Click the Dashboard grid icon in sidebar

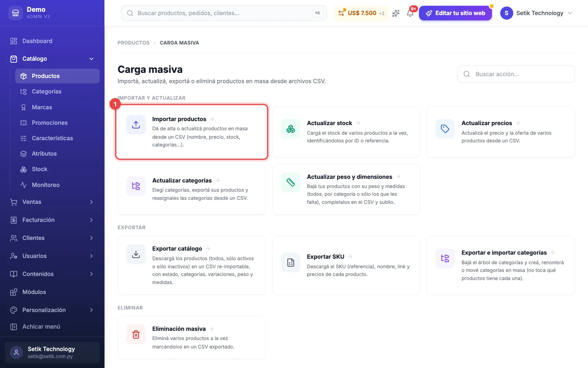(x=14, y=41)
